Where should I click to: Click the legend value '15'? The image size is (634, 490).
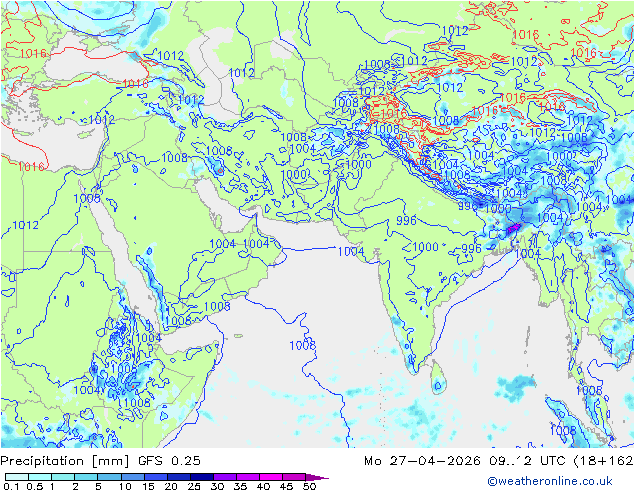point(148,486)
